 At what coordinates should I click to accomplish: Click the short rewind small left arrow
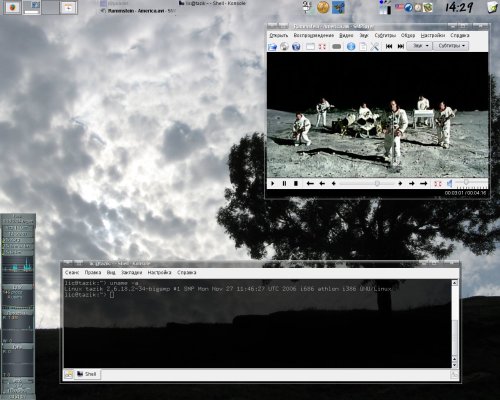tap(333, 183)
